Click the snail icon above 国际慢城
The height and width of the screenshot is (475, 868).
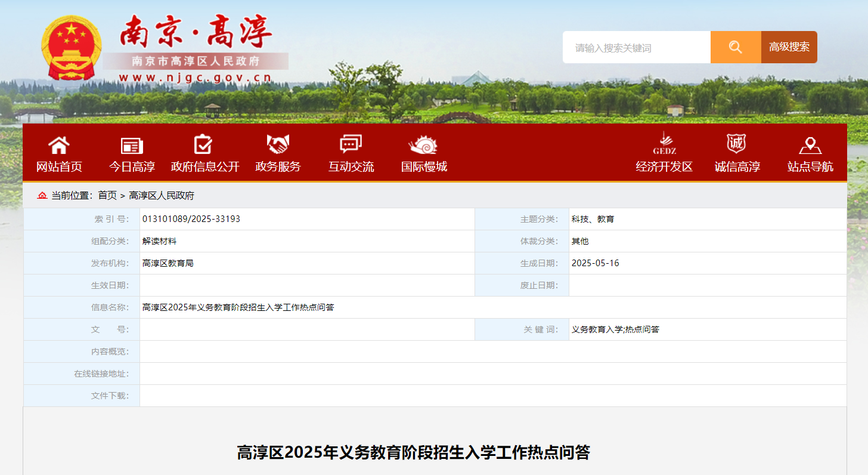pyautogui.click(x=423, y=144)
